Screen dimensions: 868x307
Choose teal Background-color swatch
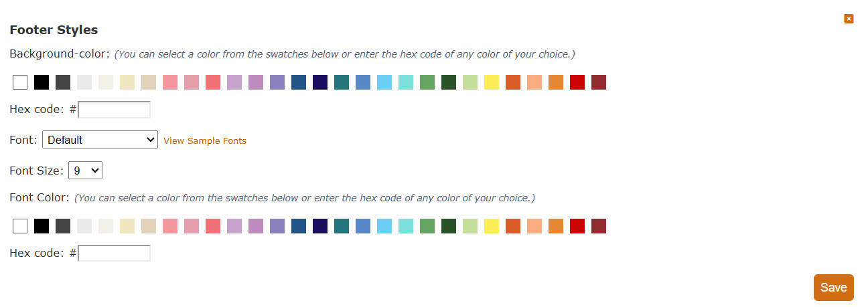pyautogui.click(x=342, y=82)
